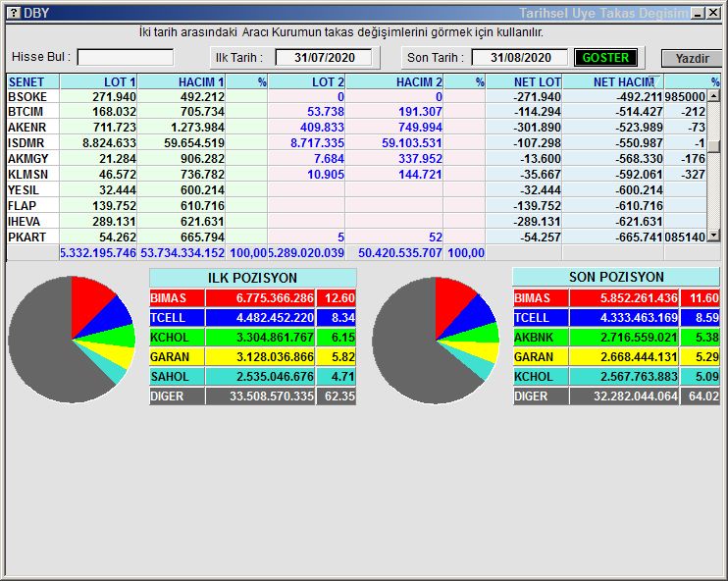Image resolution: width=728 pixels, height=581 pixels.
Task: Click the Yazdir print button
Action: pyautogui.click(x=692, y=59)
